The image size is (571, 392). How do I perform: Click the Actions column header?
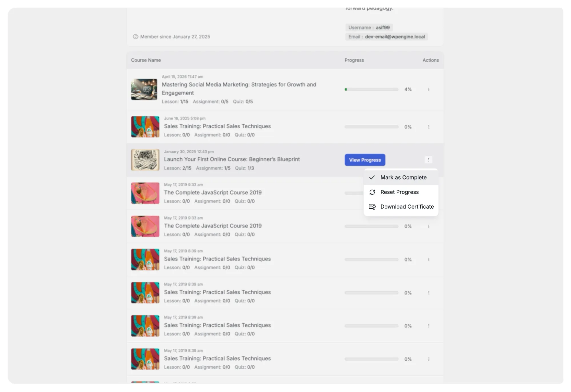tap(430, 60)
